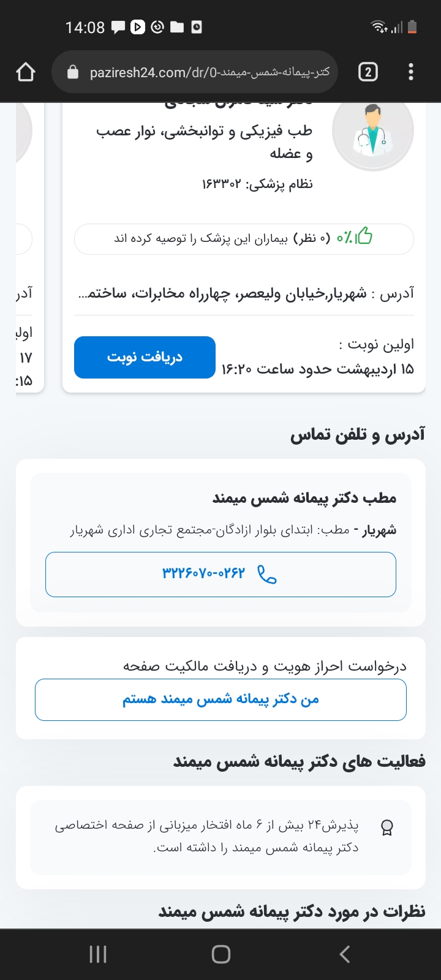The image size is (441, 980).
Task: Tap the phone handset icon
Action: [267, 575]
